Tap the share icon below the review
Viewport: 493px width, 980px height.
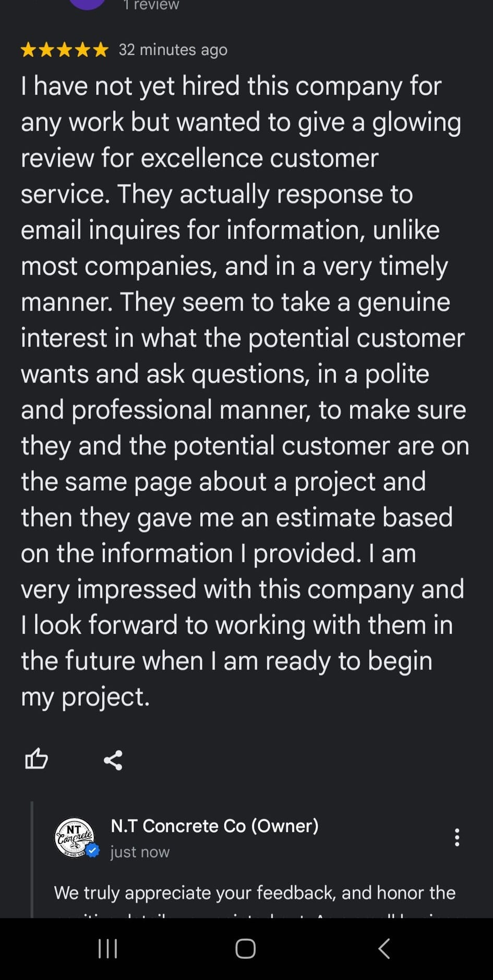(113, 760)
